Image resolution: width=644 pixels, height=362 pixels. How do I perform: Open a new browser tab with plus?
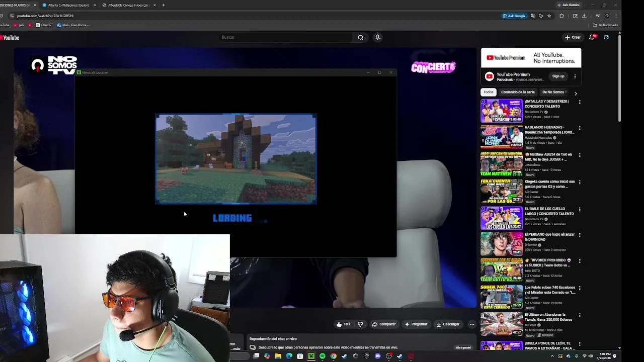[x=164, y=5]
